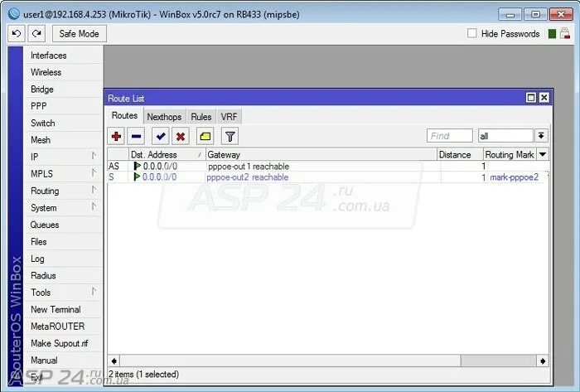This screenshot has width=580, height=392.
Task: Add comment with yellow note icon
Action: (205, 136)
